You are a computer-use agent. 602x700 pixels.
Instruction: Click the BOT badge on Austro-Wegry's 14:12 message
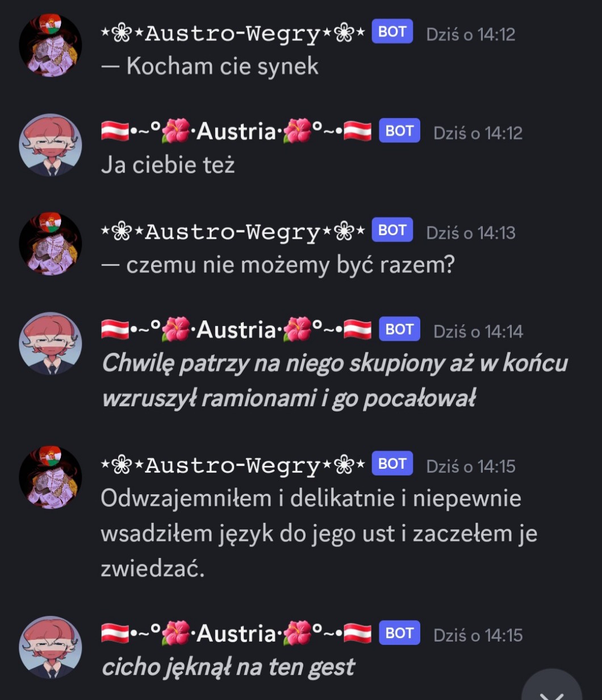(392, 32)
